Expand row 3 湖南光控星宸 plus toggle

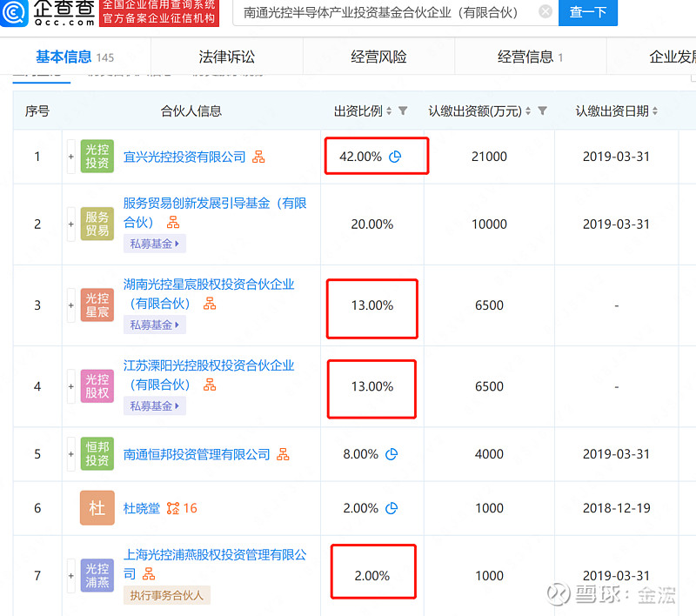[71, 305]
